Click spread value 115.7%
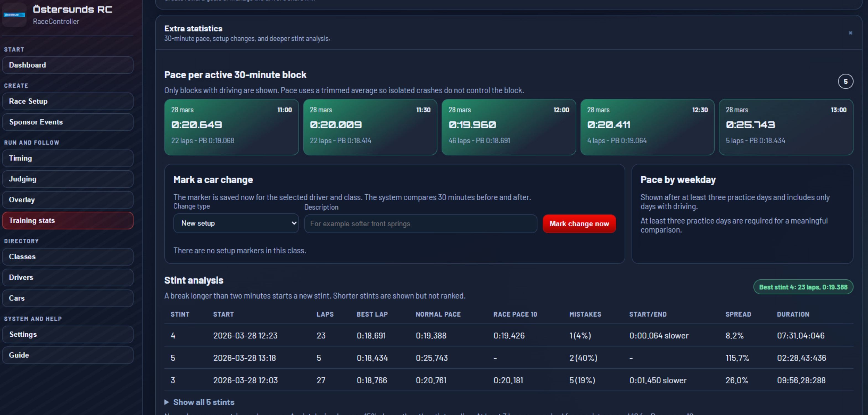This screenshot has height=415, width=868. (x=737, y=358)
